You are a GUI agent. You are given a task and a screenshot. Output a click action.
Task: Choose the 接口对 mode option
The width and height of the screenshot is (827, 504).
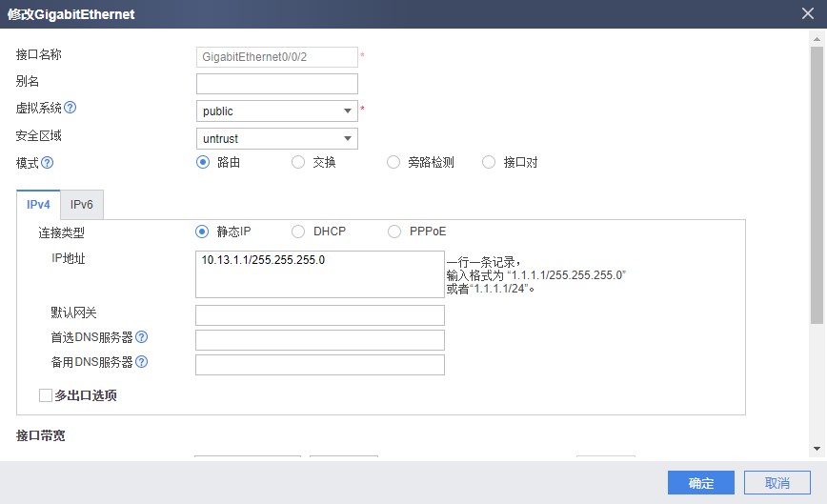(489, 162)
